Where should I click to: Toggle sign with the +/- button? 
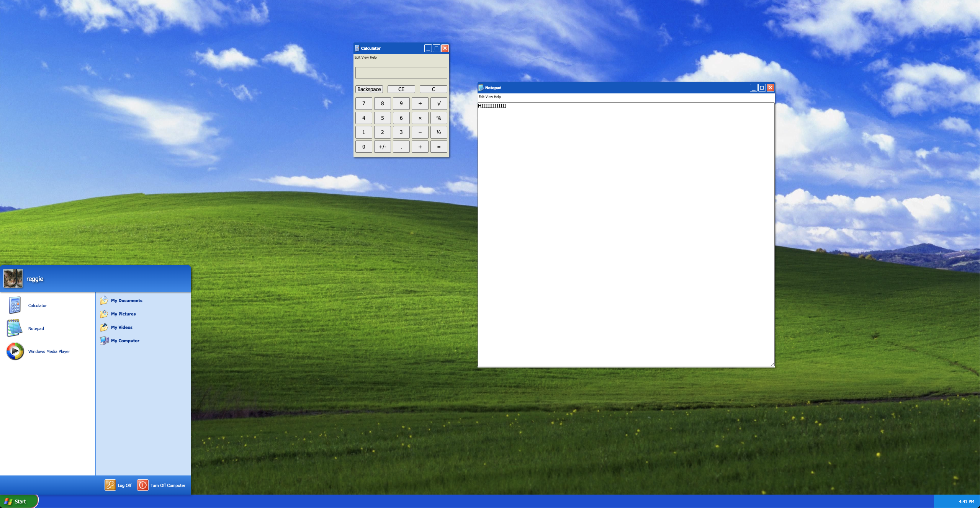coord(383,147)
